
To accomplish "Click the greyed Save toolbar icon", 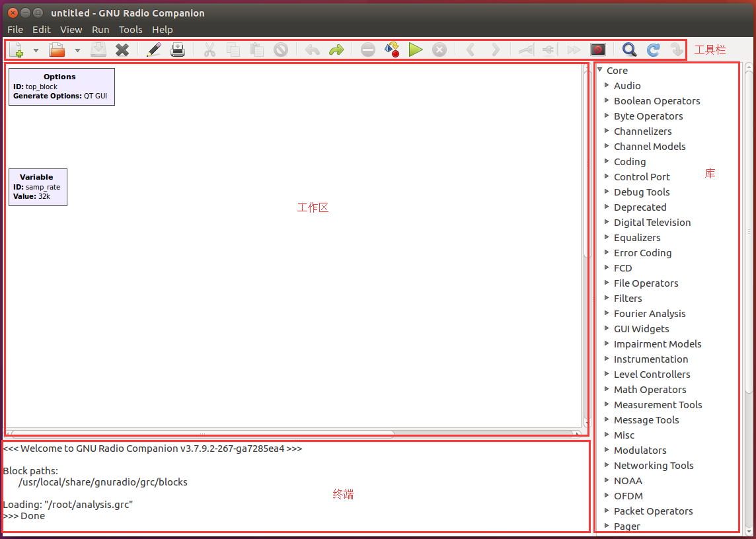I will click(x=98, y=50).
